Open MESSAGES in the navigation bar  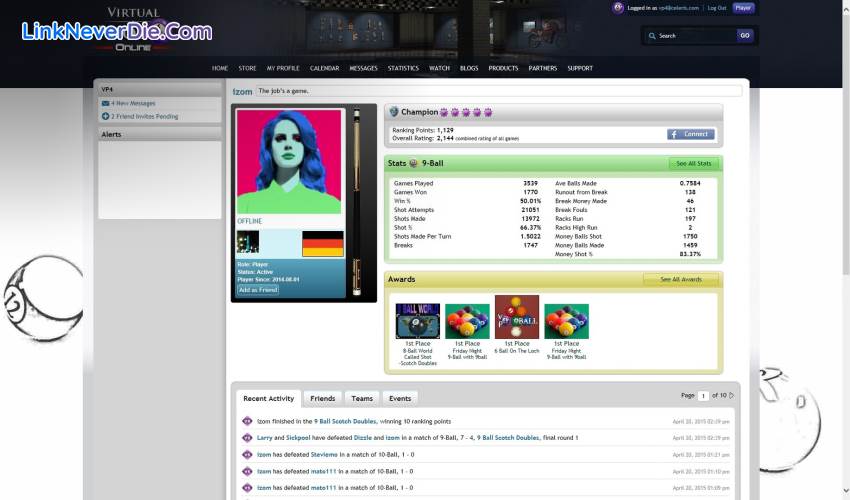[363, 68]
